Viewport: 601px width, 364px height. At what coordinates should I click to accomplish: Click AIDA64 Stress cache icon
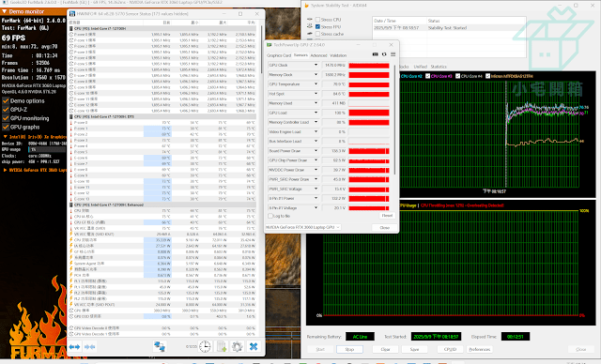pos(310,34)
